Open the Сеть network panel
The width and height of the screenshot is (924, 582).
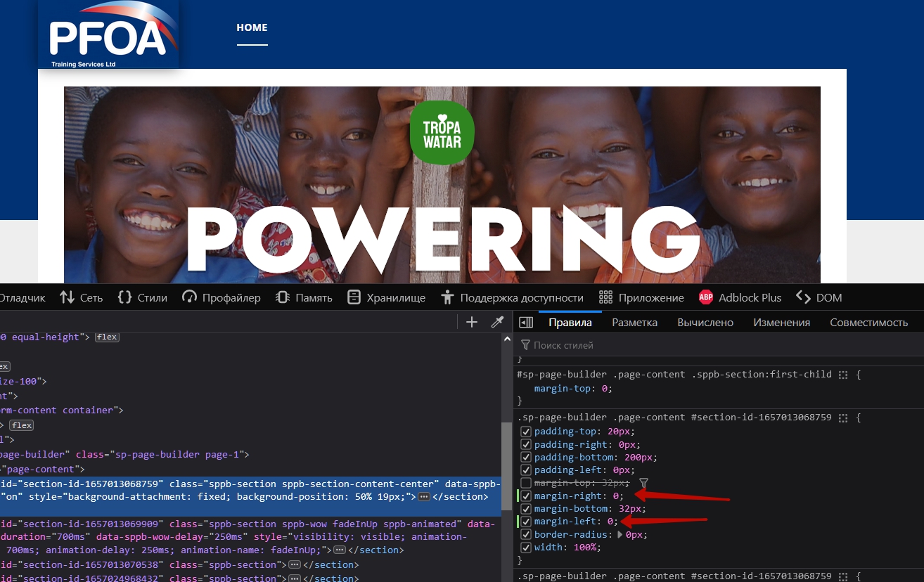82,298
